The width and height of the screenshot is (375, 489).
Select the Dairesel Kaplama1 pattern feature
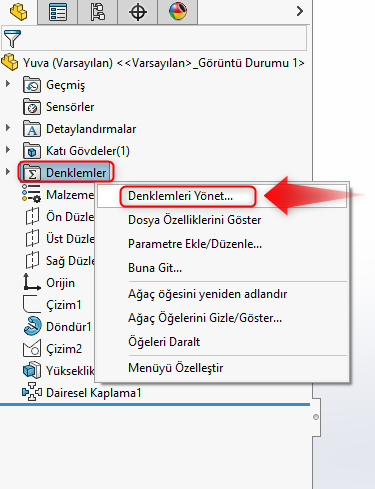pos(93,393)
